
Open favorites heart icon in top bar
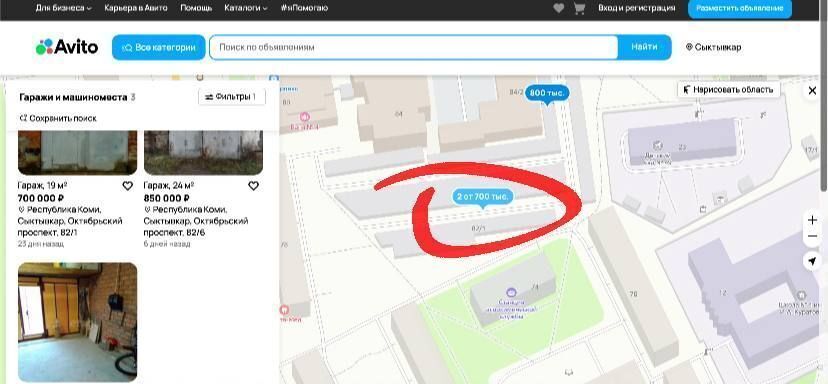tap(558, 8)
